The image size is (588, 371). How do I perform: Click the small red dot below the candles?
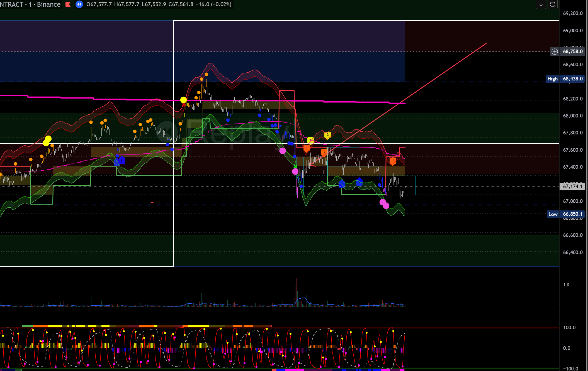(x=152, y=202)
